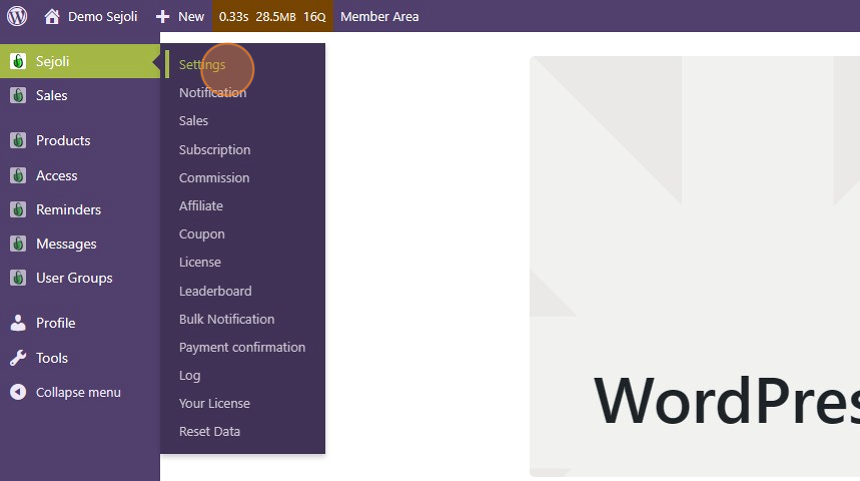Open Leaderboard submenu item
The height and width of the screenshot is (481, 860).
tap(215, 291)
